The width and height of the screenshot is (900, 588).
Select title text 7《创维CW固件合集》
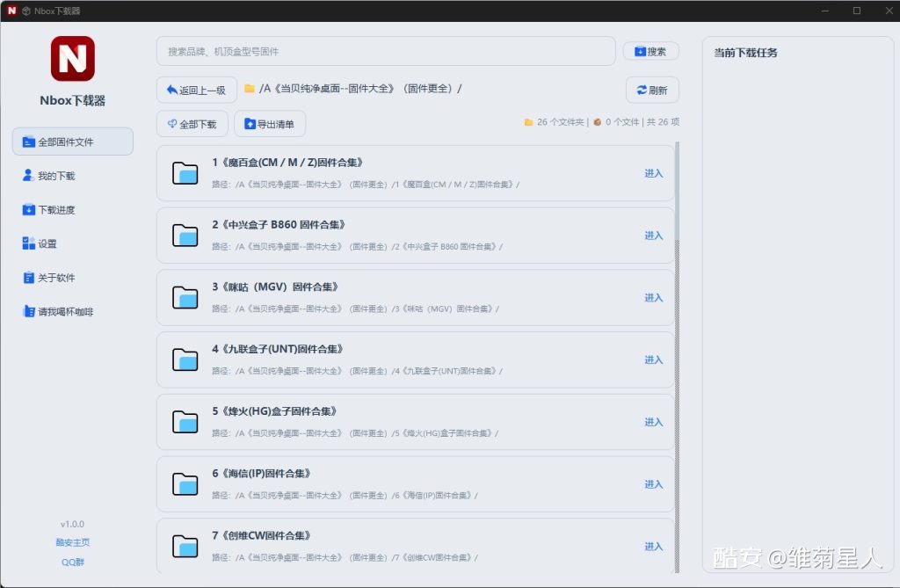pyautogui.click(x=262, y=535)
